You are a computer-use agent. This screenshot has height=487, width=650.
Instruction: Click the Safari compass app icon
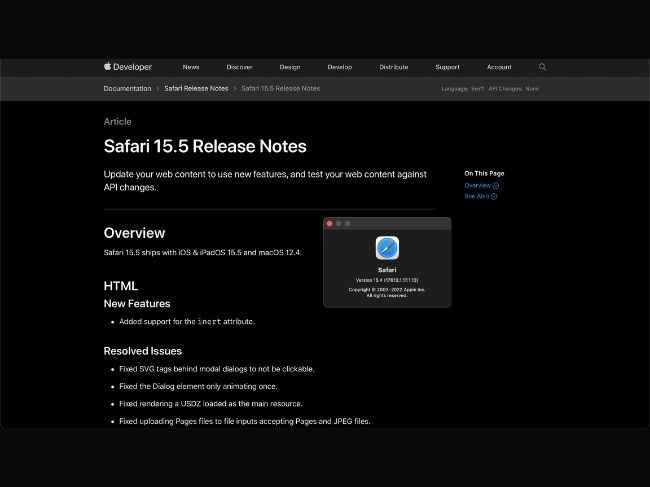tap(387, 248)
